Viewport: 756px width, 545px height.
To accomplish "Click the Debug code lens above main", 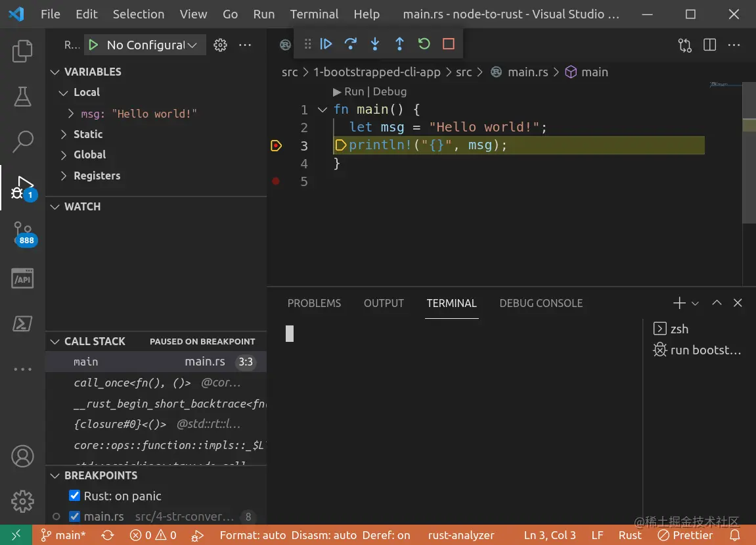I will pyautogui.click(x=389, y=91).
